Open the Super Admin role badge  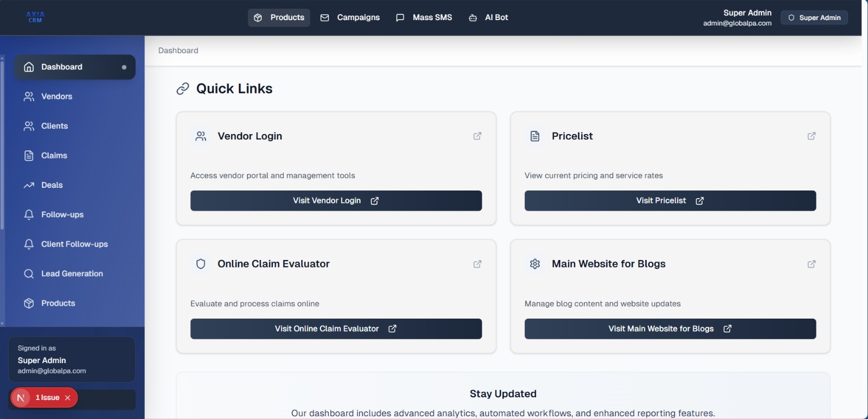[814, 18]
